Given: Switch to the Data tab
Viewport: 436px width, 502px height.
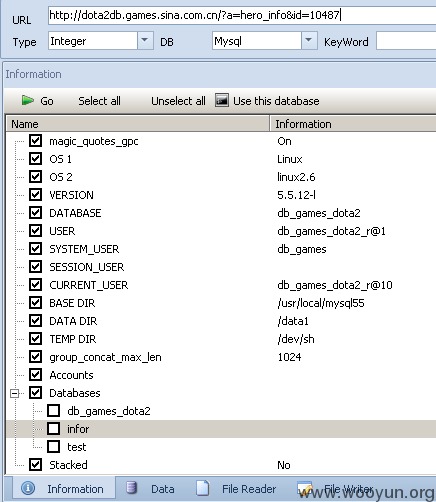Looking at the screenshot, I should [151, 488].
